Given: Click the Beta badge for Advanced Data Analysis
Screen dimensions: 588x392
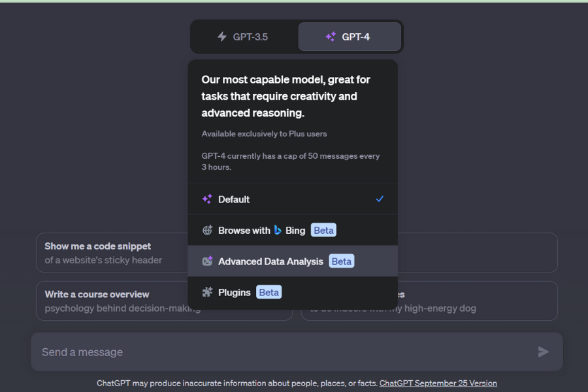Looking at the screenshot, I should click(x=342, y=261).
